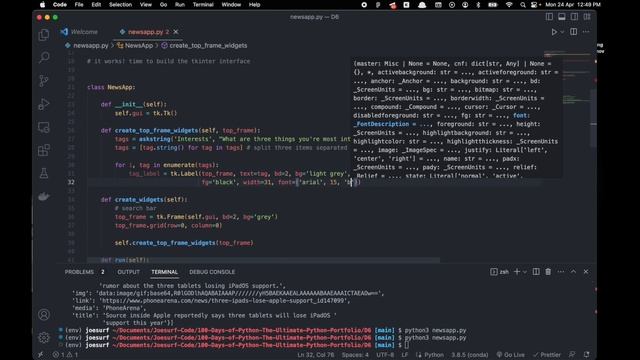
Task: Open the Output panel tab
Action: pyautogui.click(x=129, y=272)
